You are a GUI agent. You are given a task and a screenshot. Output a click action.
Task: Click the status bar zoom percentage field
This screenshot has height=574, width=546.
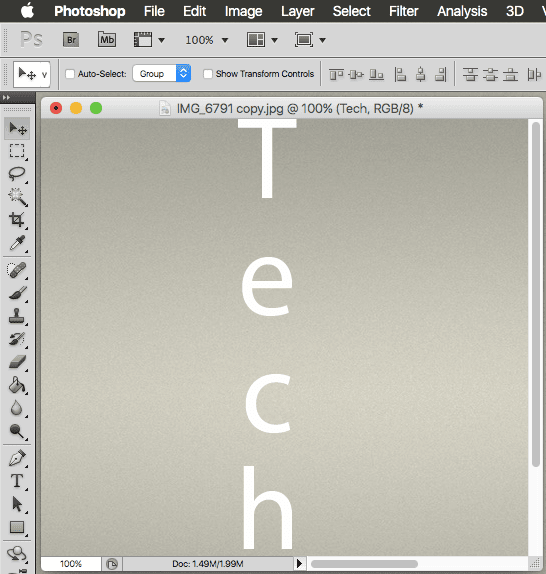[71, 563]
